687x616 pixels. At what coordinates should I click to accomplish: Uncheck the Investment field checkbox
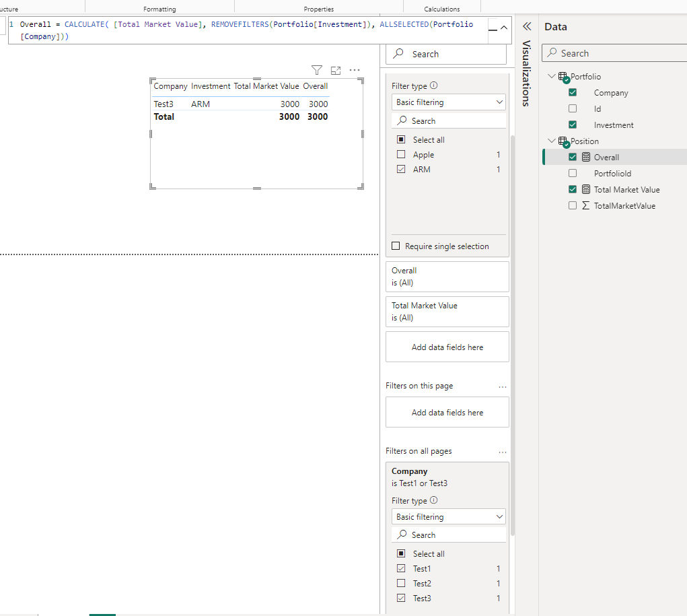point(573,125)
